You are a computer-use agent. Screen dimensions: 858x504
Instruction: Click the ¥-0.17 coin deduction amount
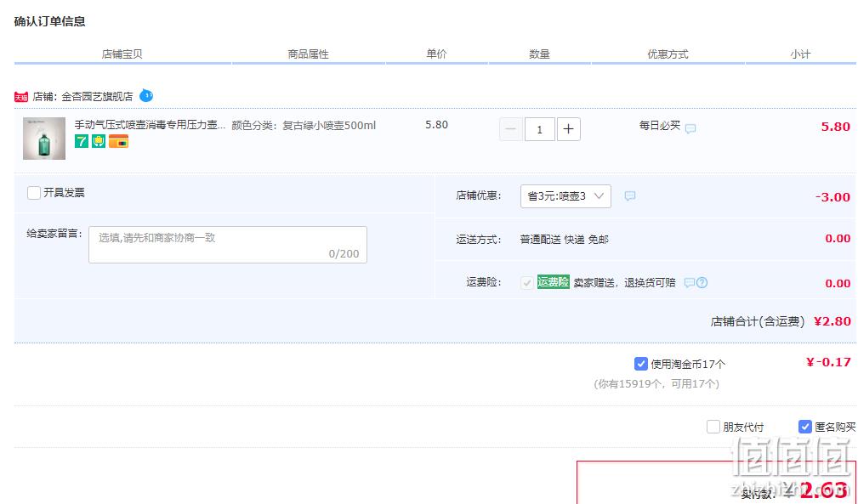click(x=828, y=362)
